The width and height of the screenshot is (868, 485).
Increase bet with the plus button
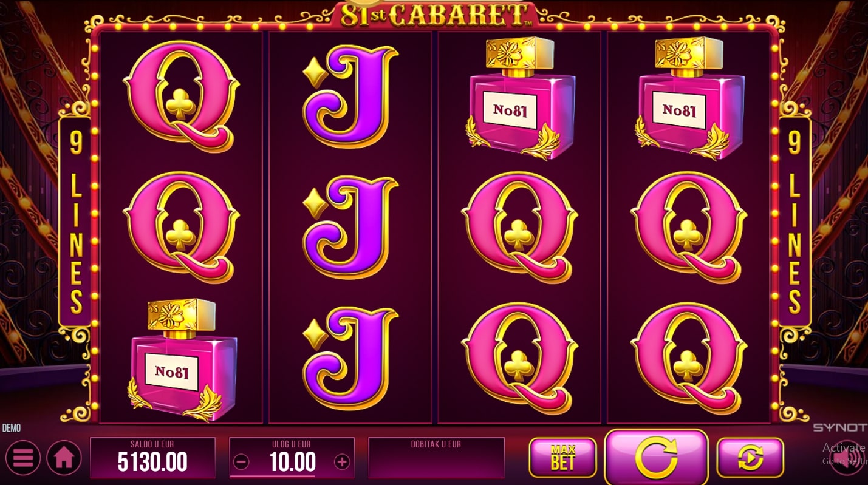click(342, 463)
